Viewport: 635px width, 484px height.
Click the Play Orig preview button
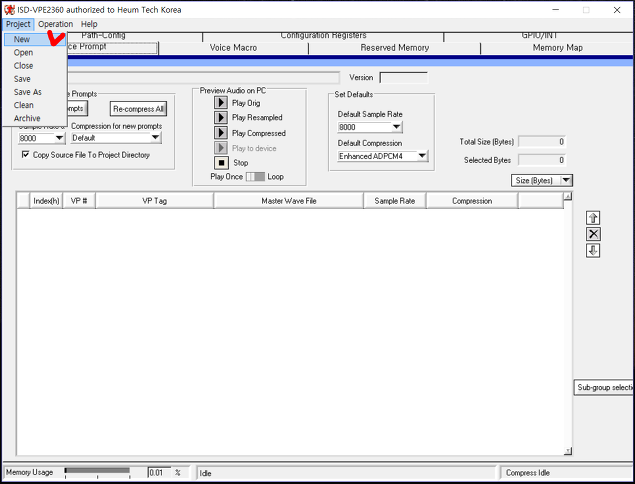(221, 102)
